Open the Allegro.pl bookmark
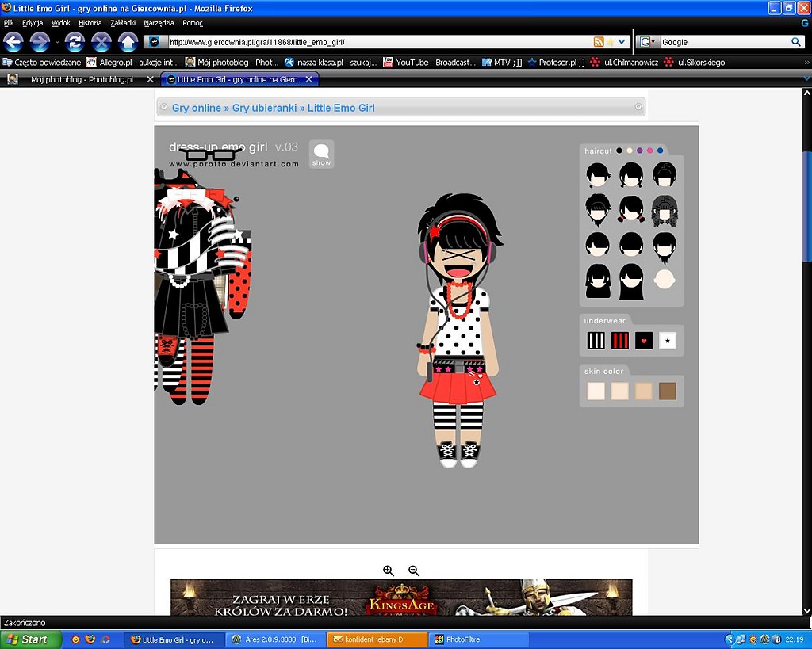The width and height of the screenshot is (812, 649). [x=133, y=62]
